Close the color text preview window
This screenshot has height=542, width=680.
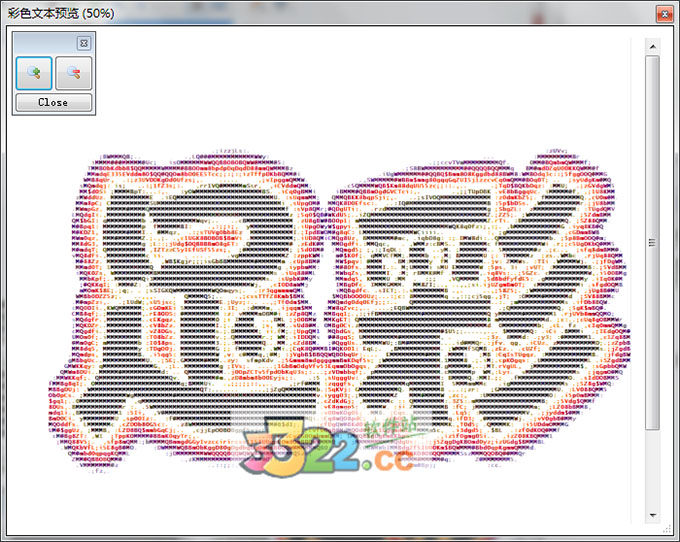coord(662,13)
